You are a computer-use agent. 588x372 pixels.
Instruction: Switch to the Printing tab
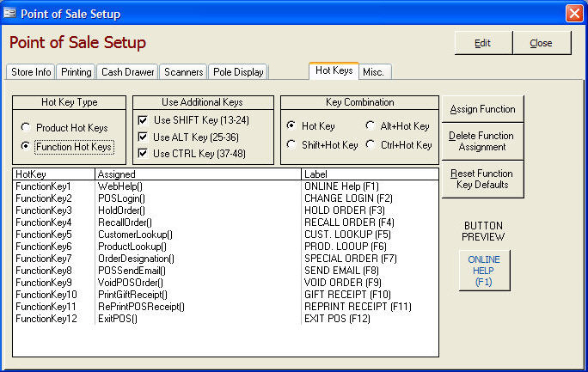77,72
